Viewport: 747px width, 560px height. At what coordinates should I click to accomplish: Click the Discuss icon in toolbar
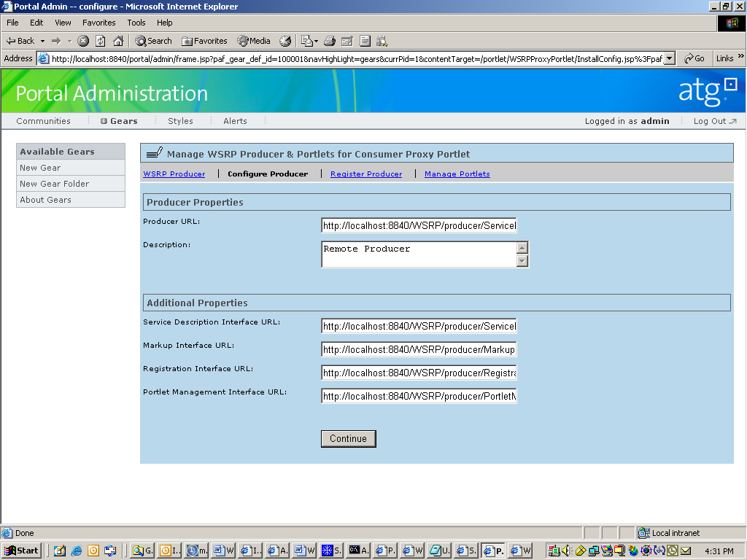coord(365,41)
